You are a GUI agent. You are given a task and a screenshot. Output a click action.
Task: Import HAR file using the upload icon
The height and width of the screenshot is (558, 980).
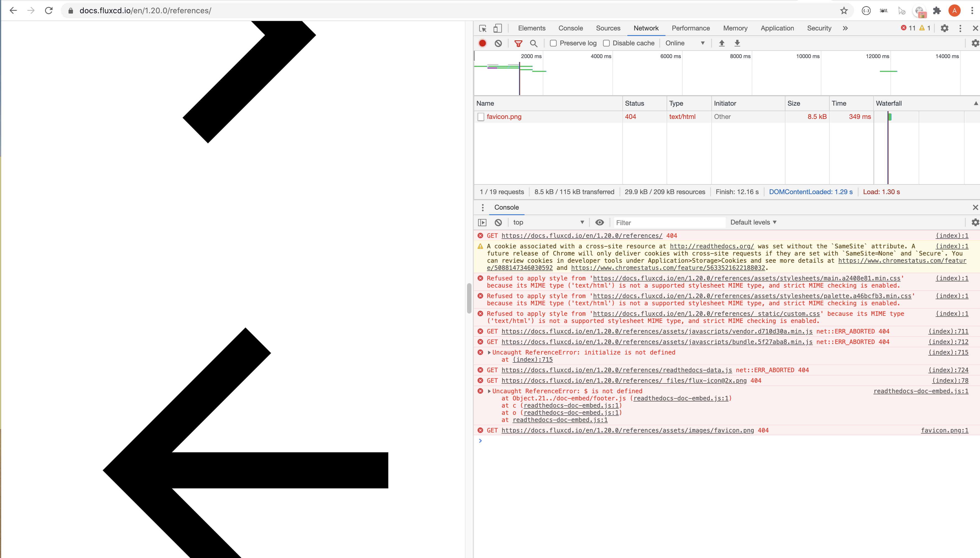click(x=722, y=43)
